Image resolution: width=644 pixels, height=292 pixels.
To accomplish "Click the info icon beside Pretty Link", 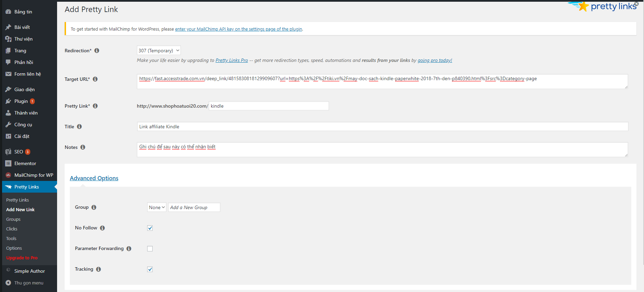I will pyautogui.click(x=95, y=106).
